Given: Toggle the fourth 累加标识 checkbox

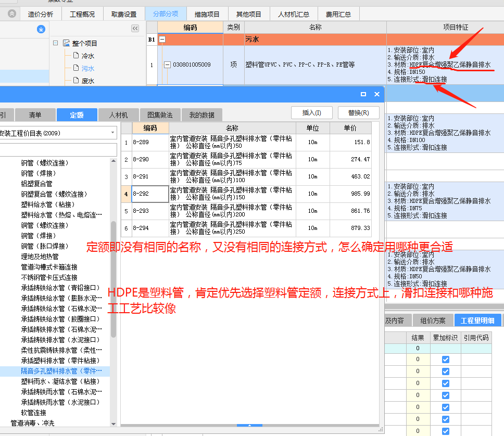Looking at the screenshot, I should (x=446, y=395).
